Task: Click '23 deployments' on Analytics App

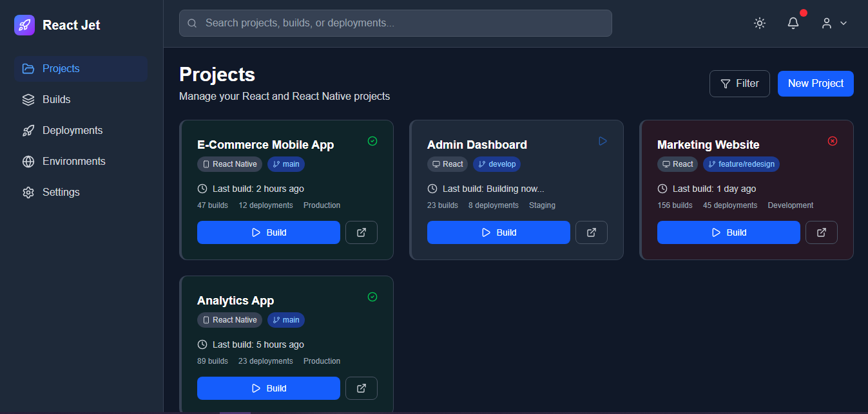Action: pos(265,361)
